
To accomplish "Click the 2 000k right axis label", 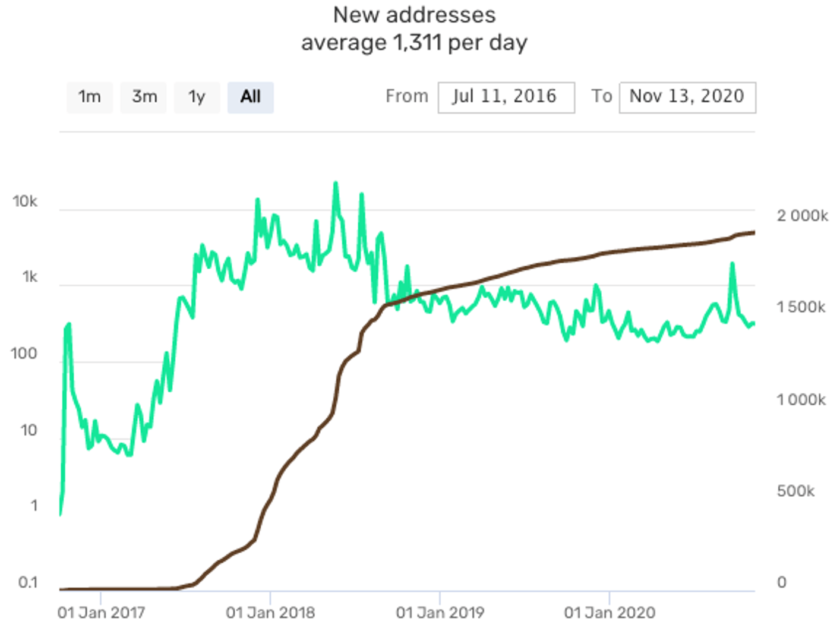I will click(x=802, y=216).
